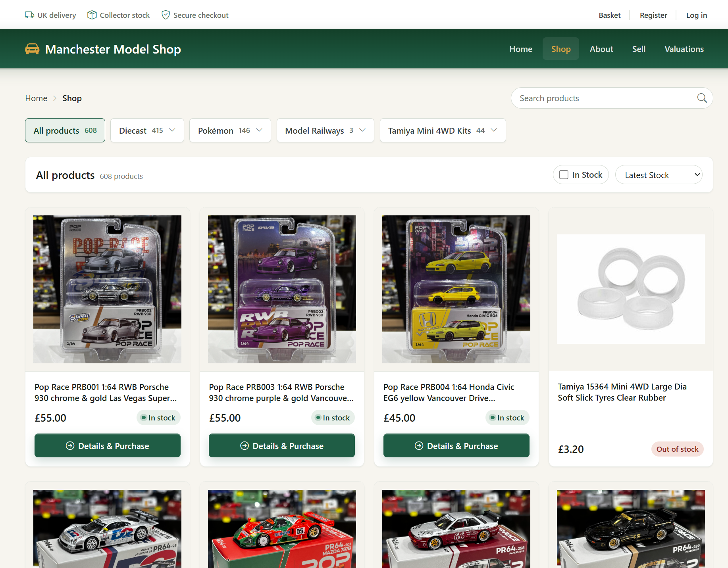Click the Tamiya 15364 Soft Slick Tyres title
Screen dimensions: 728x568
point(622,392)
